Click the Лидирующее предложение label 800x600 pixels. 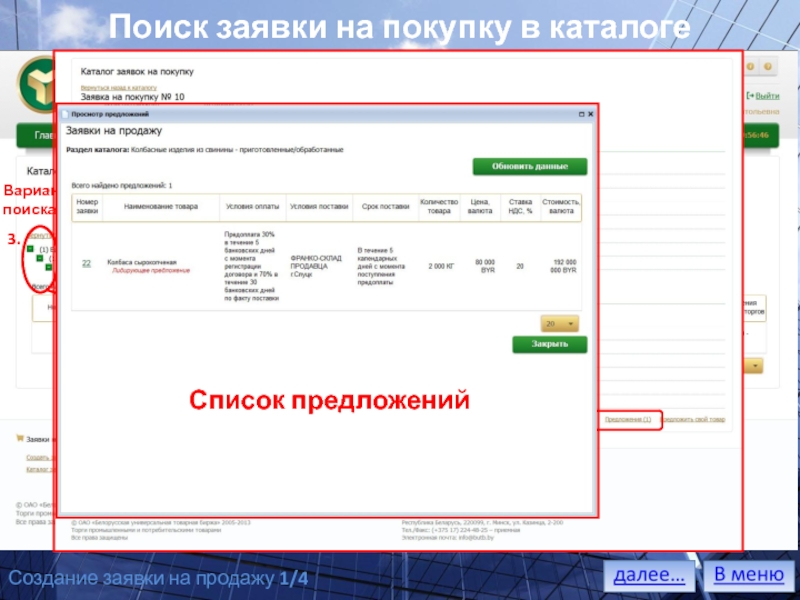coord(151,270)
